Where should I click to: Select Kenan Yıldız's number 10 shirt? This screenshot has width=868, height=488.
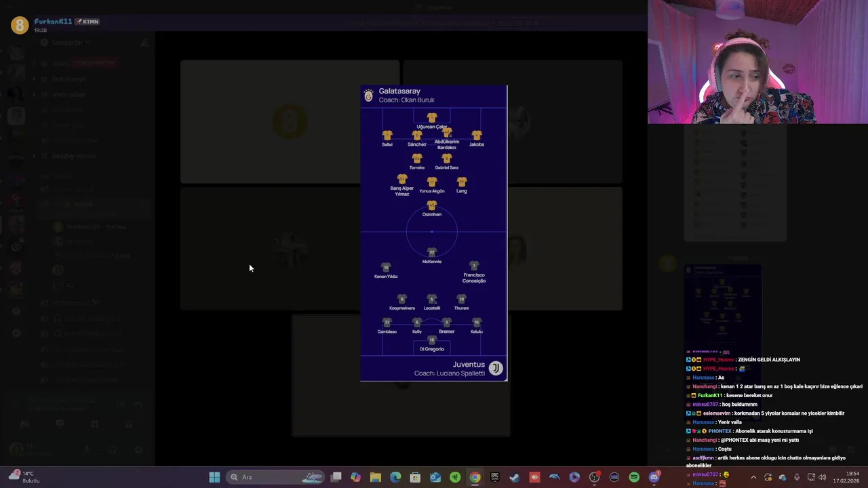[x=386, y=267]
